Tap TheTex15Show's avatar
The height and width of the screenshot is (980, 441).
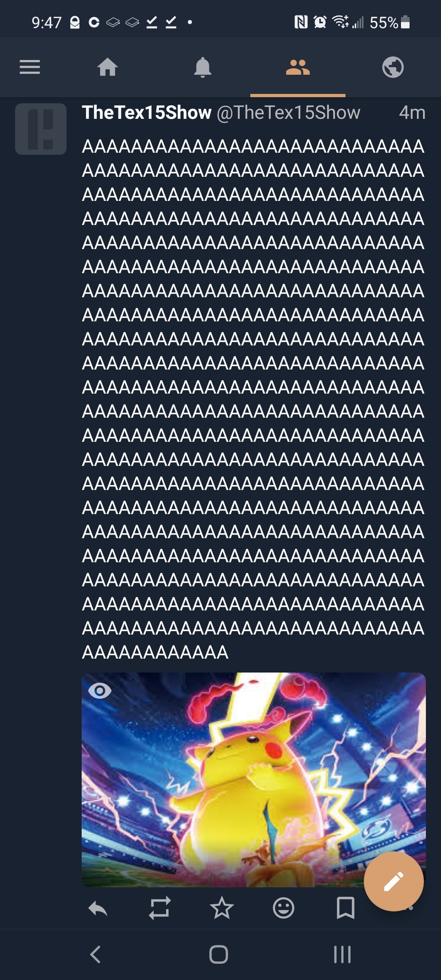[x=41, y=129]
